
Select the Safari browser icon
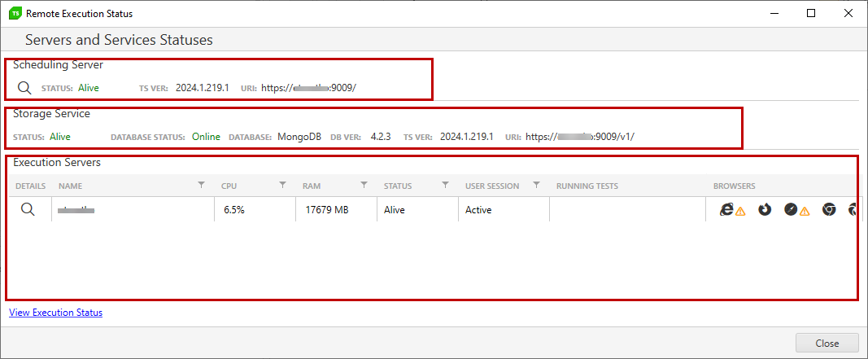(791, 209)
